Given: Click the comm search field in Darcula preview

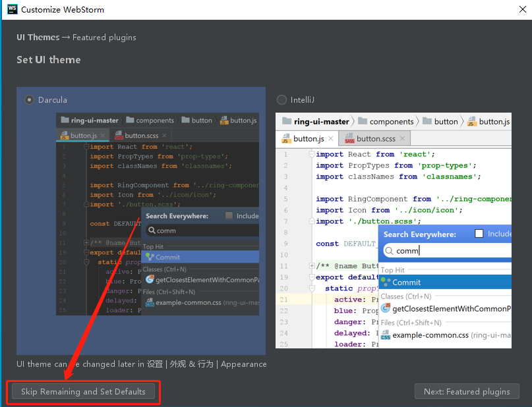Looking at the screenshot, I should [202, 231].
